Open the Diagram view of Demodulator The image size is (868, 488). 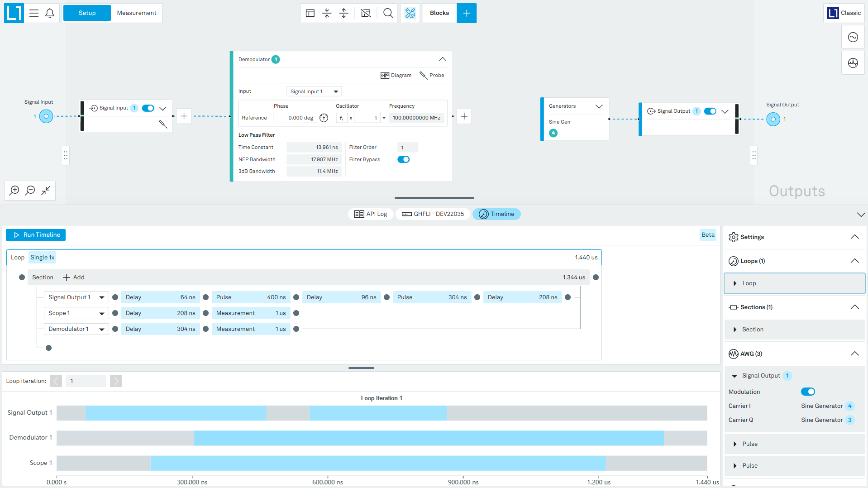[x=396, y=75]
